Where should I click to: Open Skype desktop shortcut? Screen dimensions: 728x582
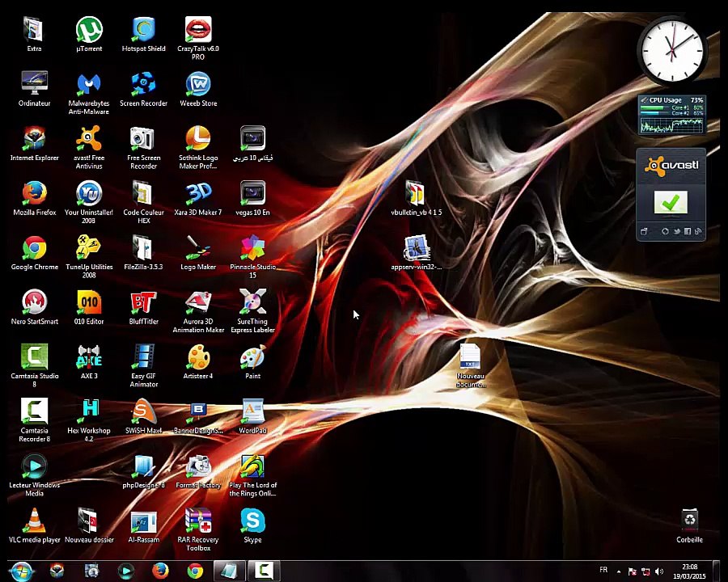point(252,525)
